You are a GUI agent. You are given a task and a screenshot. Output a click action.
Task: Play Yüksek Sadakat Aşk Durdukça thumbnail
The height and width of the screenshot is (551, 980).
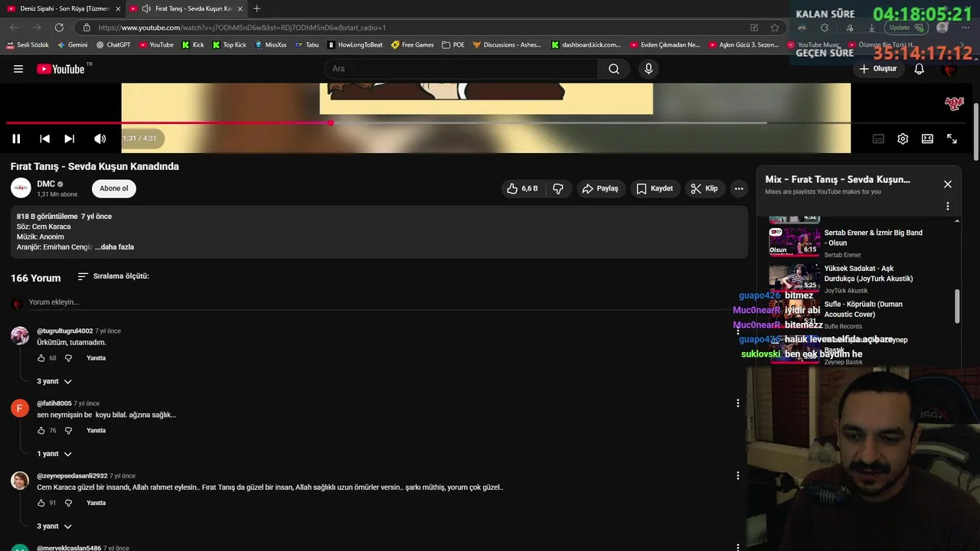pos(794,278)
